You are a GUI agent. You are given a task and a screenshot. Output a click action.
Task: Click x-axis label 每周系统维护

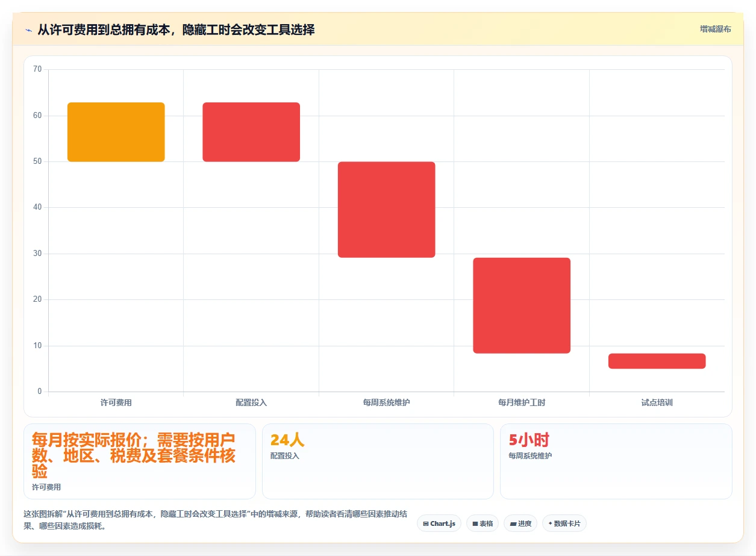(x=386, y=402)
